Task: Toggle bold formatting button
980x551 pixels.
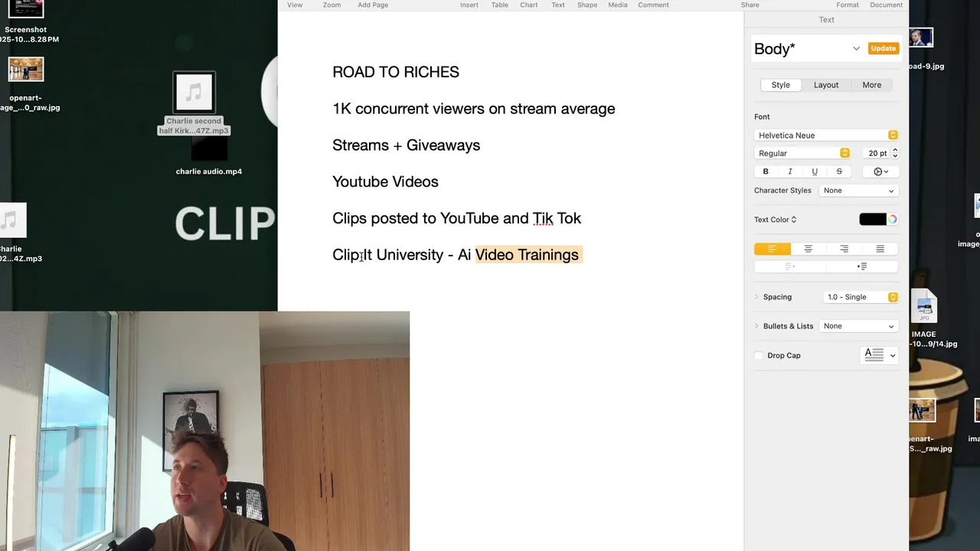Action: pos(766,171)
